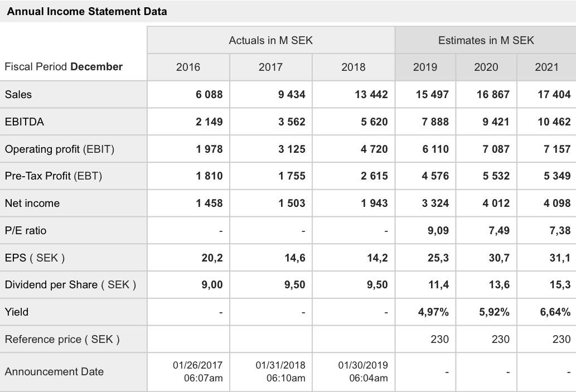Click the Annual Income Statement Data heading
Screen dimensions: 576x392
(87, 11)
